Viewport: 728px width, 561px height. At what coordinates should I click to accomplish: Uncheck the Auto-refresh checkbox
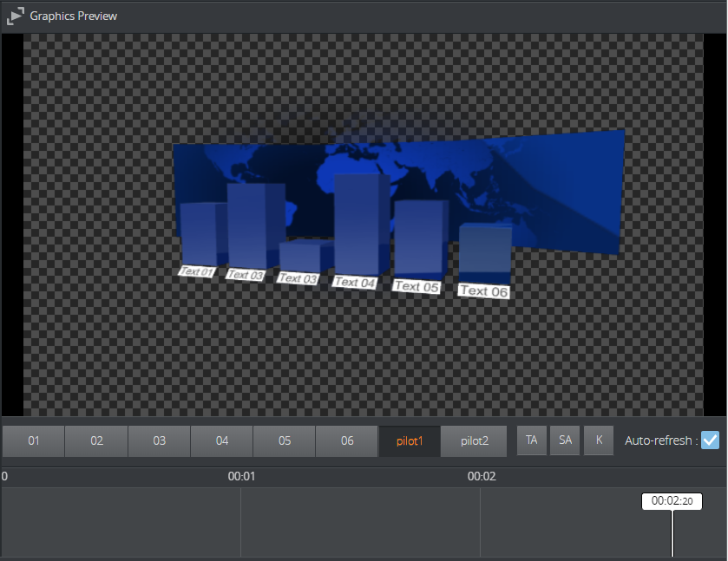click(710, 440)
